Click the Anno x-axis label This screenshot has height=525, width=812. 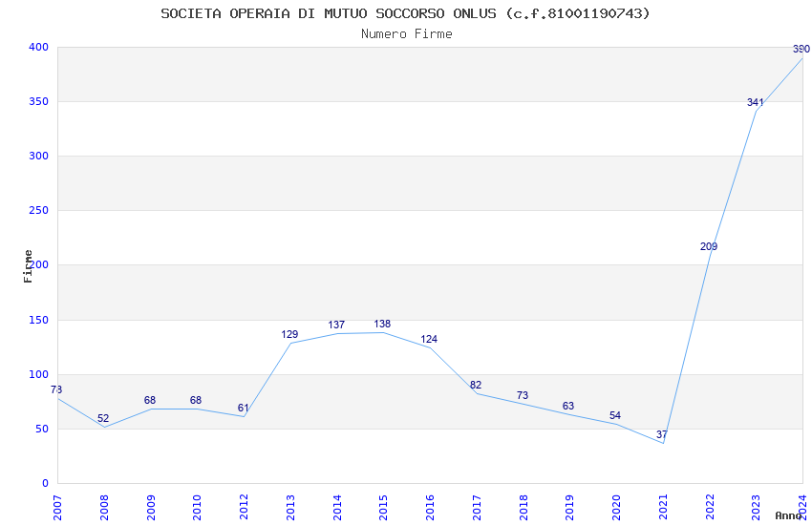coord(788,515)
